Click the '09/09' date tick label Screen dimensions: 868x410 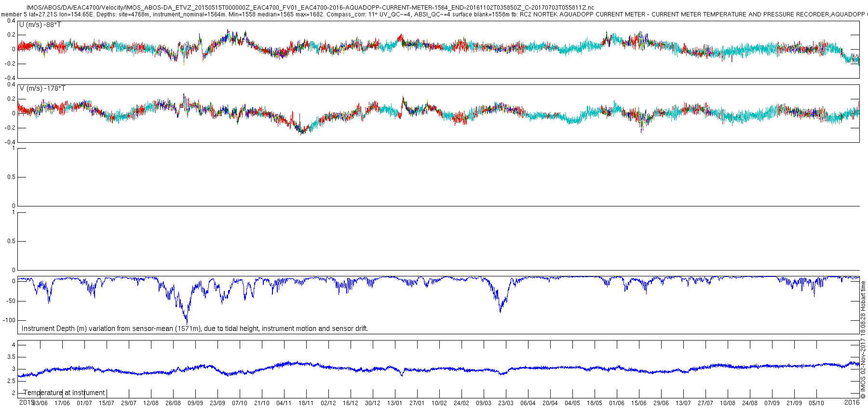point(195,403)
